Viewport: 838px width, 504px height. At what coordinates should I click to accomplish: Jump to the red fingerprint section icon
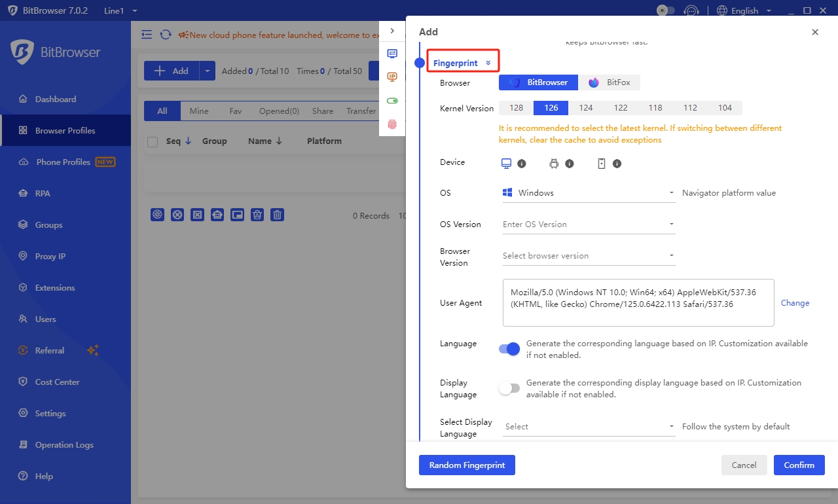click(392, 124)
